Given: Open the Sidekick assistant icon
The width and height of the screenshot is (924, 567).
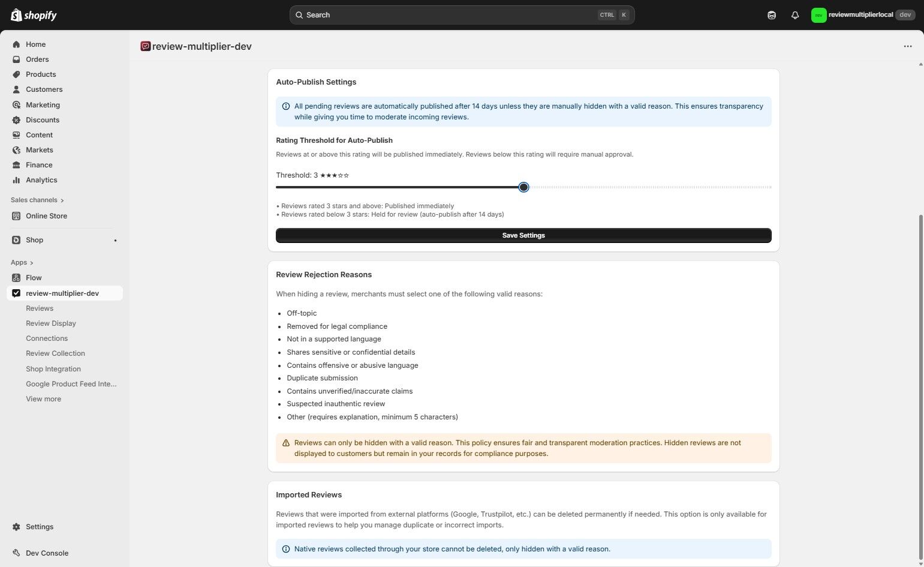Looking at the screenshot, I should click(x=772, y=15).
